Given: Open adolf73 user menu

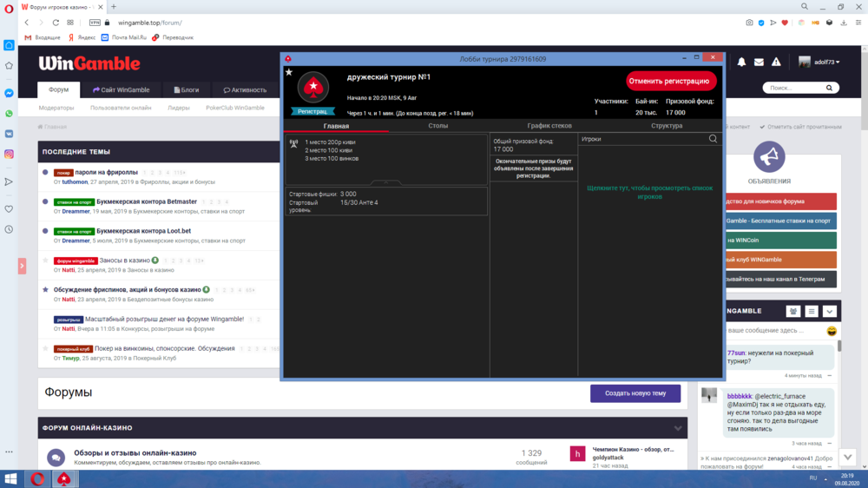Looking at the screenshot, I should (x=819, y=62).
